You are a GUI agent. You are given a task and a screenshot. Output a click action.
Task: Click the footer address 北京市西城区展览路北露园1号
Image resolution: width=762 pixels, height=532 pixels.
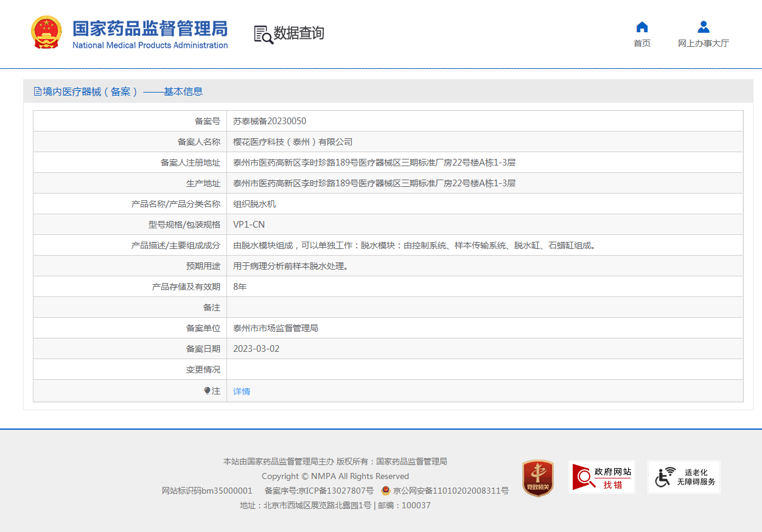[317, 505]
